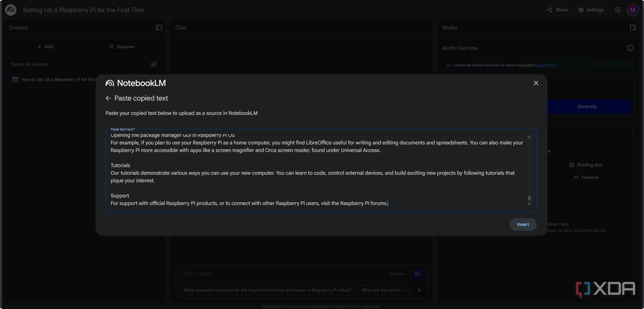644x309 pixels.
Task: Toggle Select all sources checkbox
Action: click(x=154, y=64)
